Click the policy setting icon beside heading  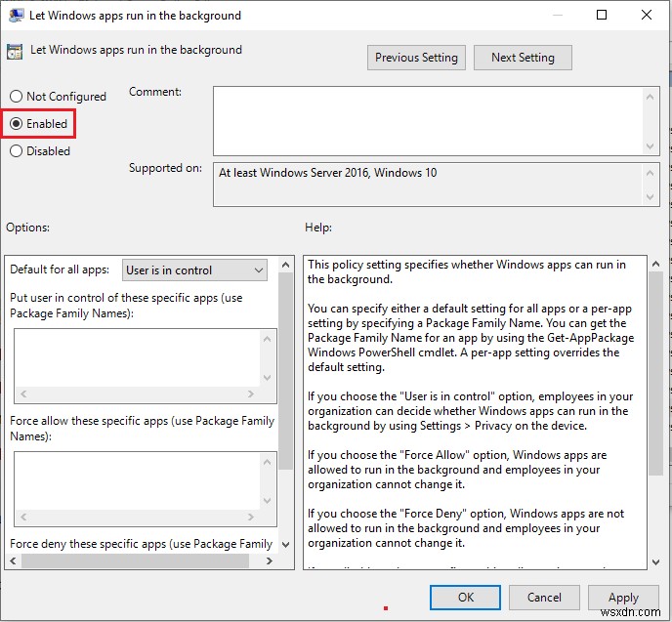tap(15, 52)
